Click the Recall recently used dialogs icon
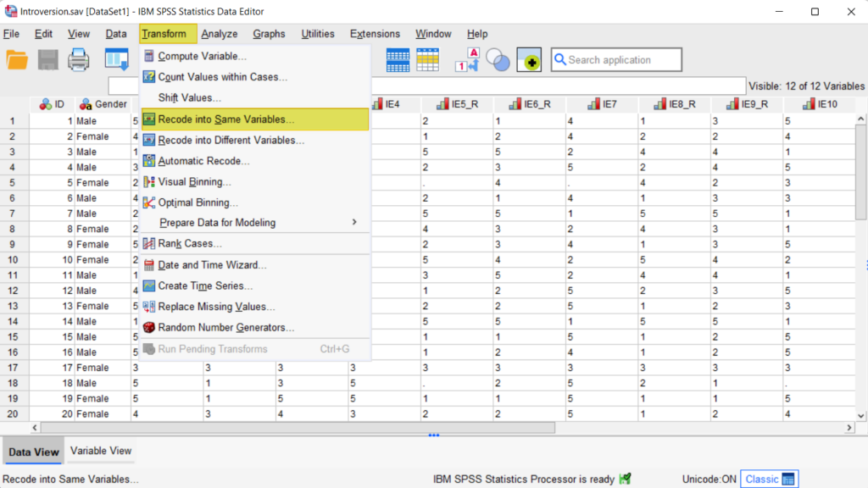Image resolution: width=868 pixels, height=488 pixels. pos(116,60)
